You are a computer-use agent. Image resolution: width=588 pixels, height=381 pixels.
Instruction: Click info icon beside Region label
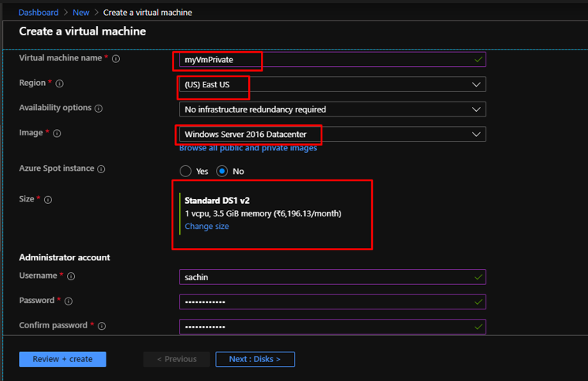(x=59, y=83)
